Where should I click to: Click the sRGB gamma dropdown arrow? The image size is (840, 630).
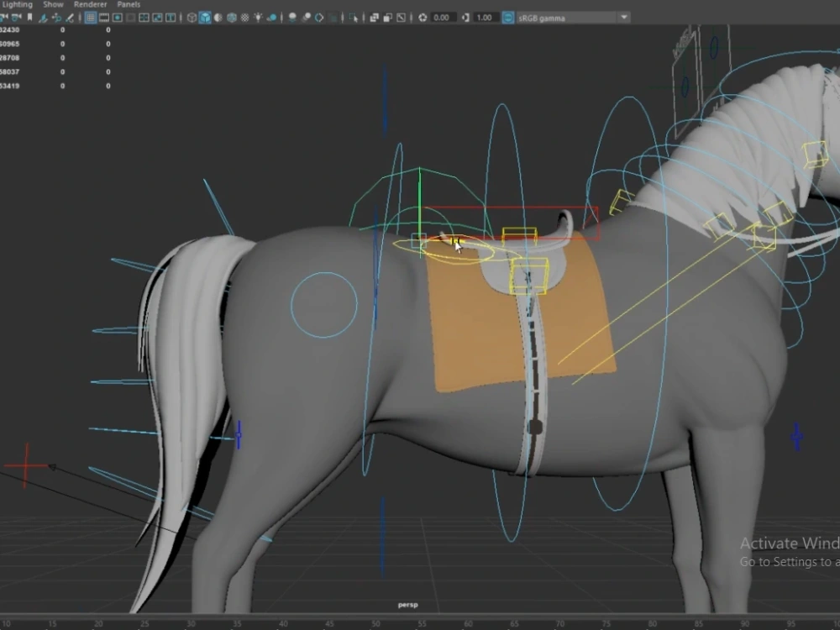tap(624, 18)
